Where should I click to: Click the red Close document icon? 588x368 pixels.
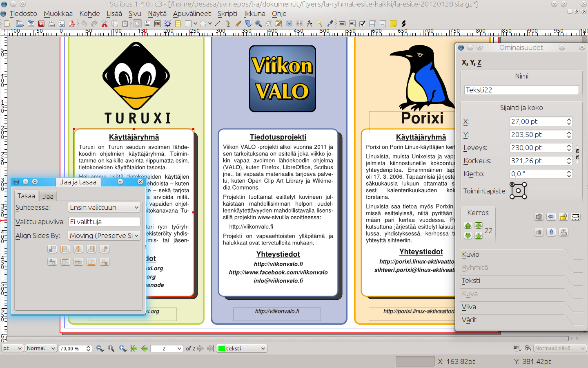pos(41,24)
